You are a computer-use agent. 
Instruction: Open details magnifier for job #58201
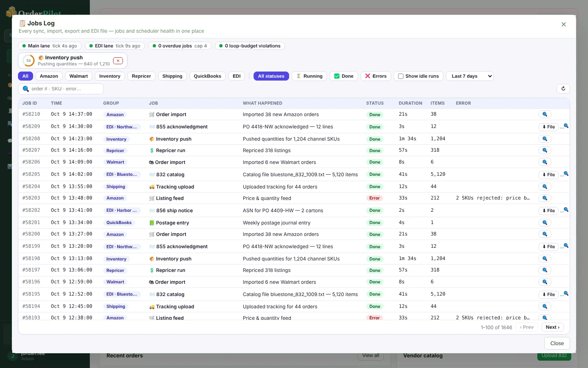(x=545, y=223)
